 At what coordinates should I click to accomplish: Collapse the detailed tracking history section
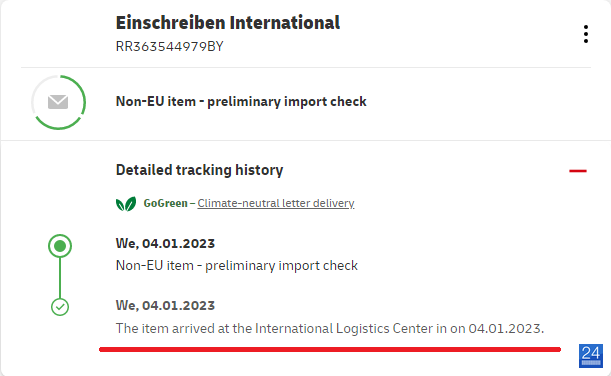coord(577,171)
